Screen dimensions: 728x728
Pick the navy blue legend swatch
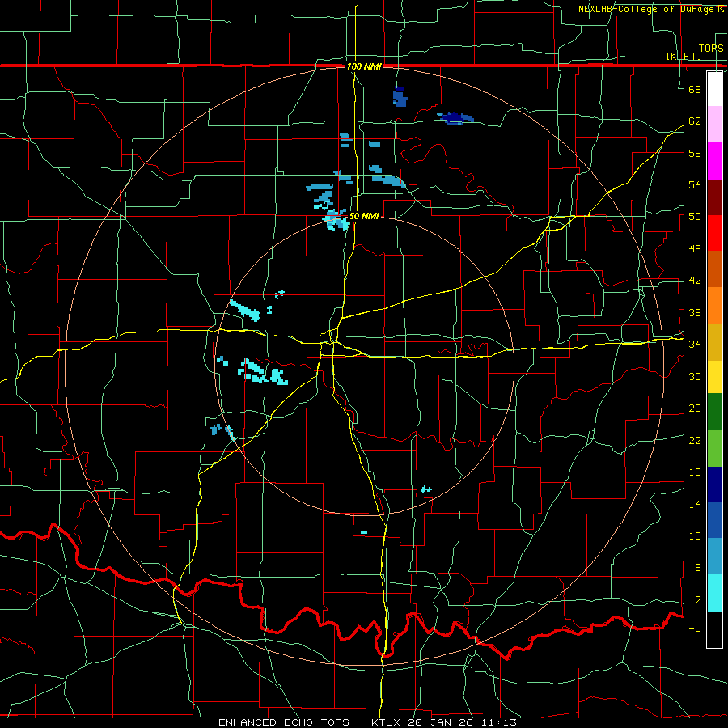(x=714, y=485)
